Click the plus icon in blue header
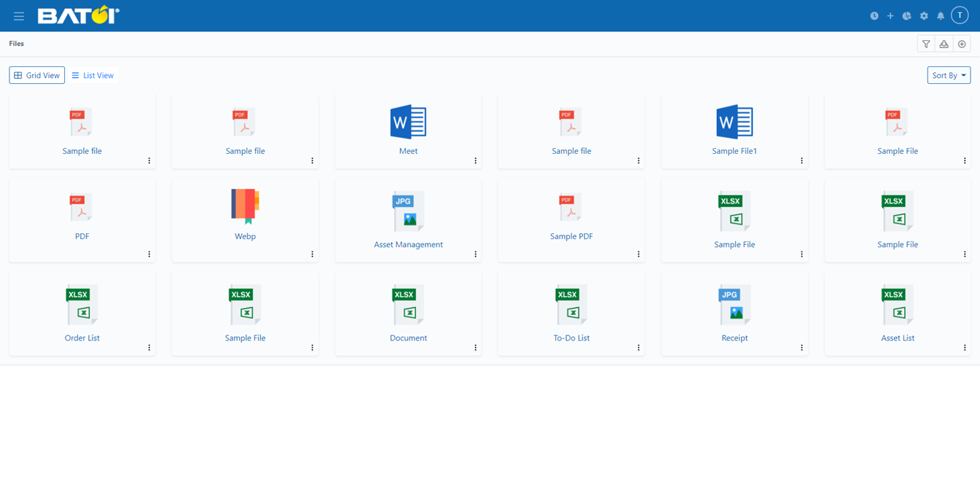The width and height of the screenshot is (980, 495). click(890, 16)
